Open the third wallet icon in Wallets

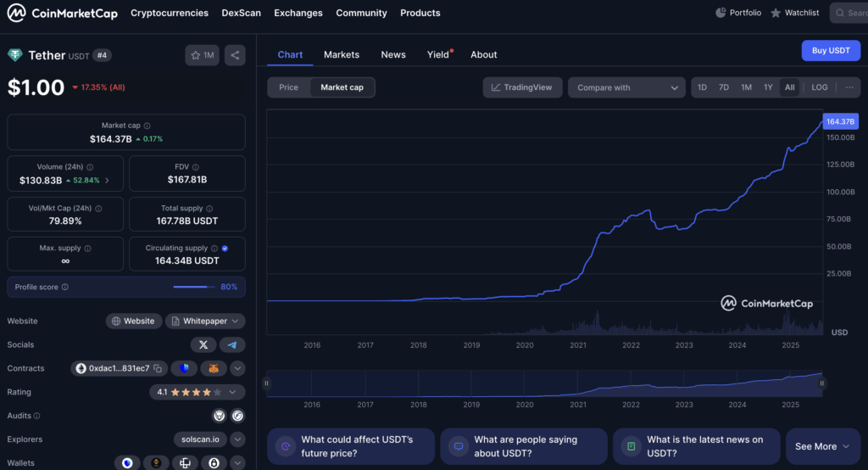point(185,463)
